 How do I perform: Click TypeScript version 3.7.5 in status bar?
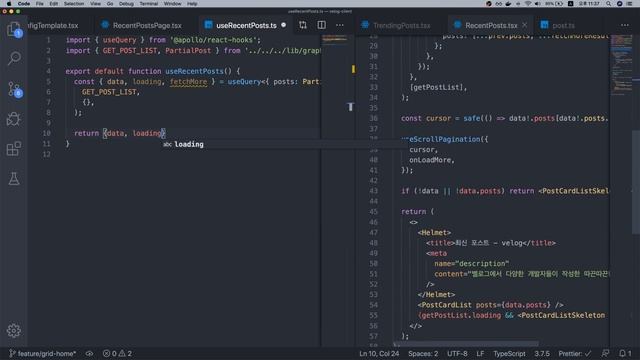pos(542,353)
